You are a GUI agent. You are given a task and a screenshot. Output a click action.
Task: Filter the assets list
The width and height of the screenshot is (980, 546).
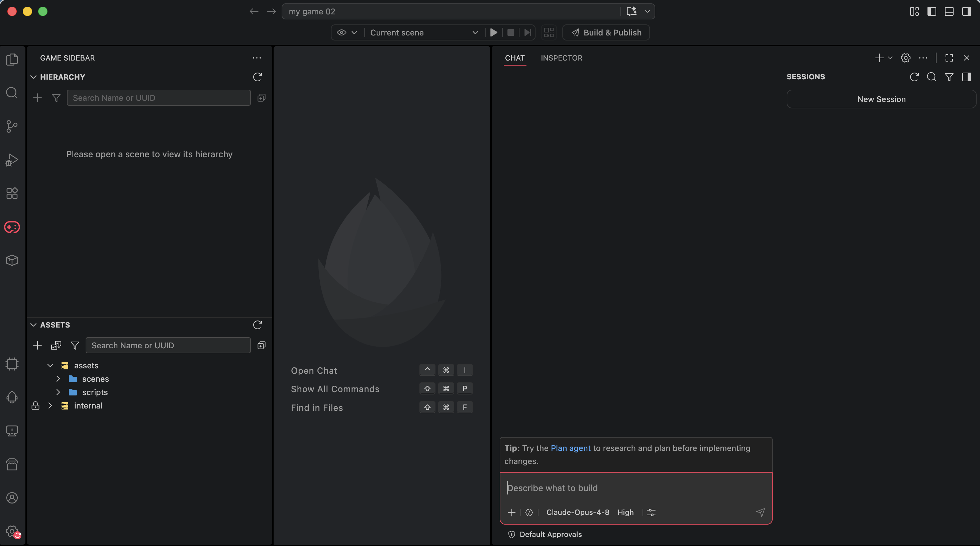pyautogui.click(x=75, y=346)
